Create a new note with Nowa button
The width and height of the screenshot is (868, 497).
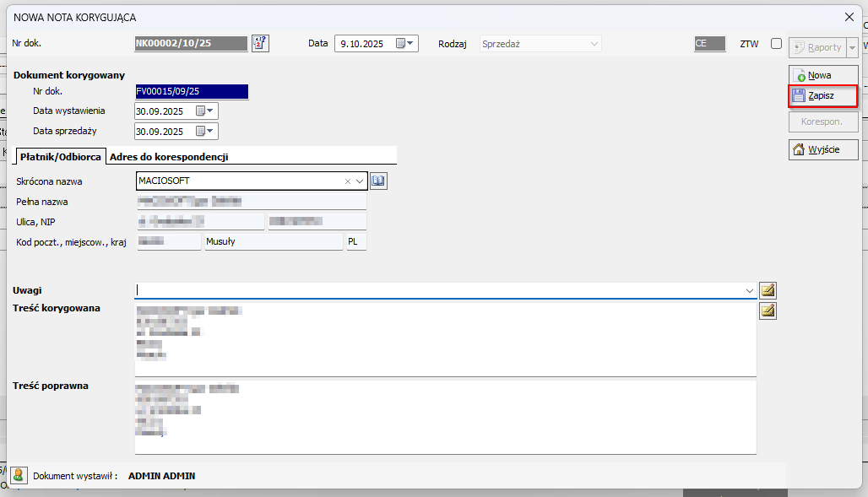point(822,75)
